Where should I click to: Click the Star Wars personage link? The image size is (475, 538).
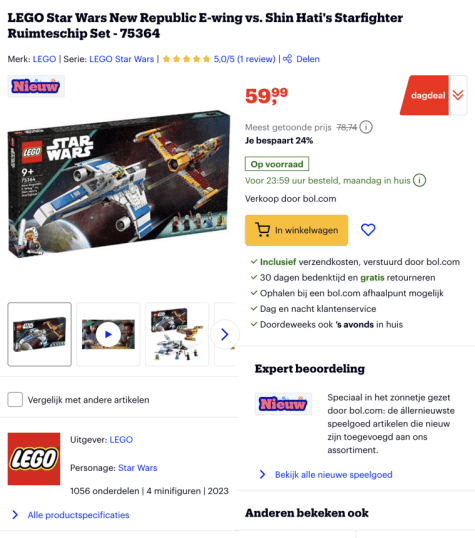(138, 468)
